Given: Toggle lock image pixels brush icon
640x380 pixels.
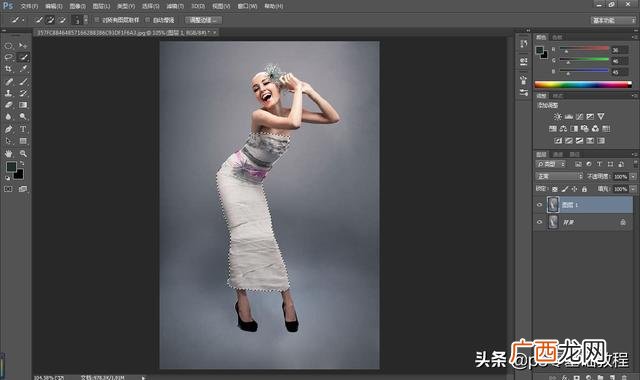Looking at the screenshot, I should pos(565,189).
